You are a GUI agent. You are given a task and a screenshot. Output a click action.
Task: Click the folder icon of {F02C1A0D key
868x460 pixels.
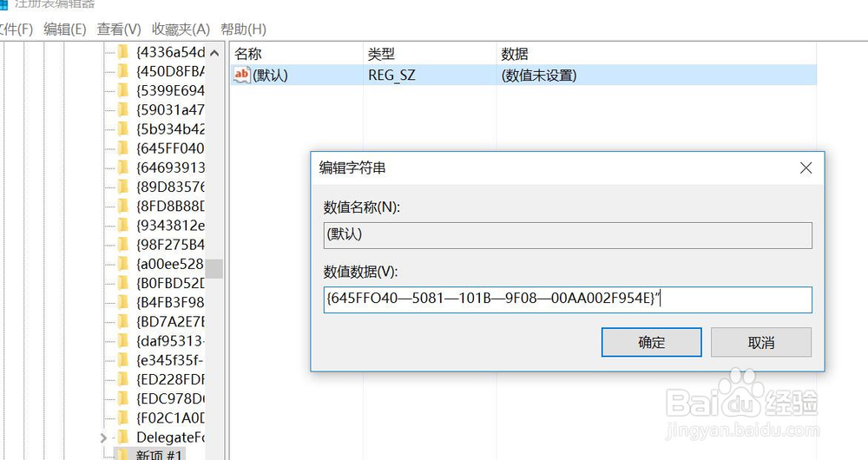(x=123, y=418)
